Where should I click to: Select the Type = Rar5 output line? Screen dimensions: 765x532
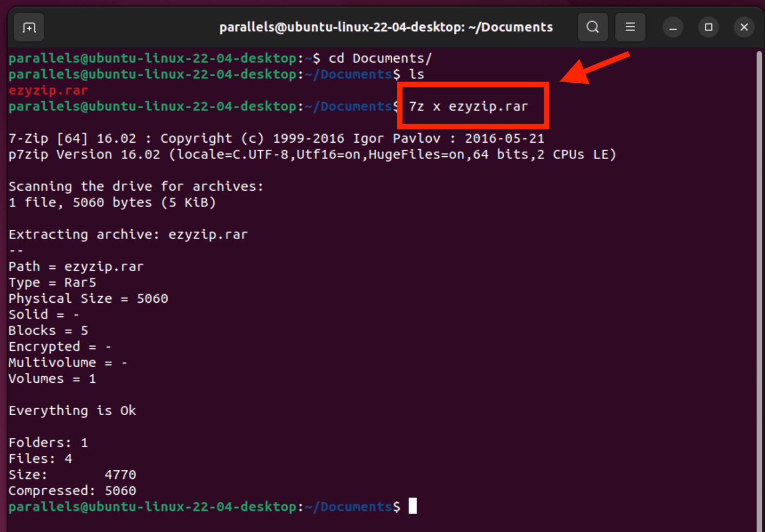tap(52, 282)
